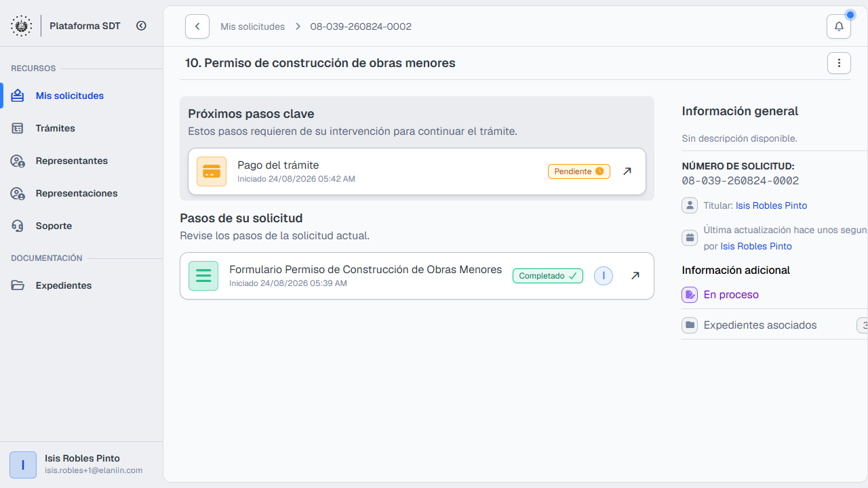
Task: Go back using the left chevron button
Action: (197, 26)
